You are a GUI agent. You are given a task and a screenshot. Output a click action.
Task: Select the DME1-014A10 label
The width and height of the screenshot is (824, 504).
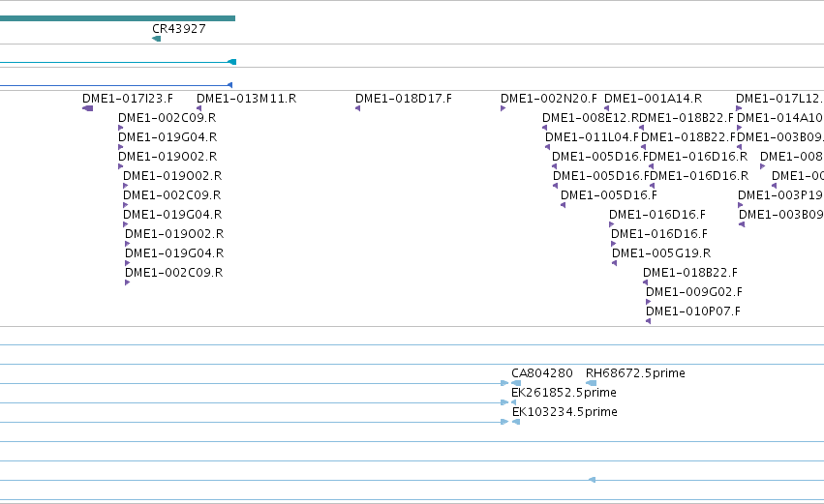click(x=779, y=118)
